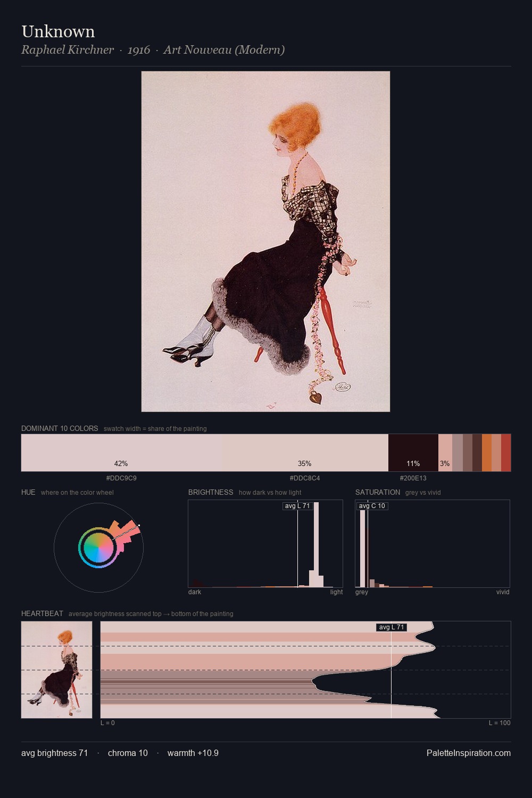Viewport: 532px width, 798px height.
Task: Click footer stat "avg brightness 71"
Action: click(x=55, y=753)
